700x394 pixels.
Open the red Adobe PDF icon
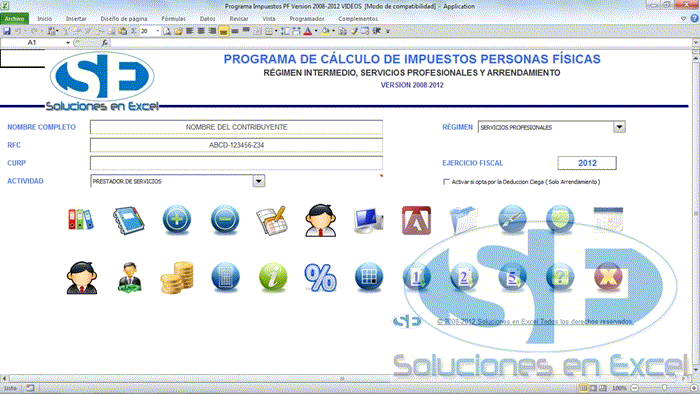click(416, 220)
